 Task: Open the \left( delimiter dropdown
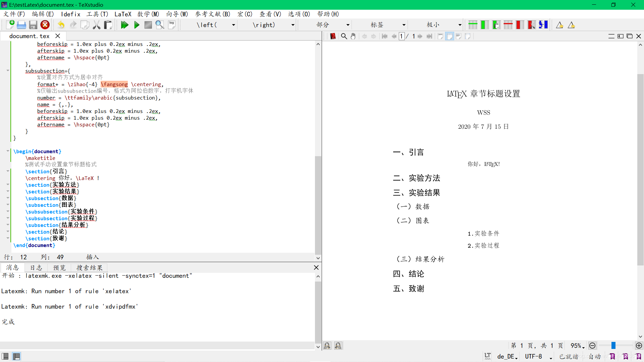(233, 25)
